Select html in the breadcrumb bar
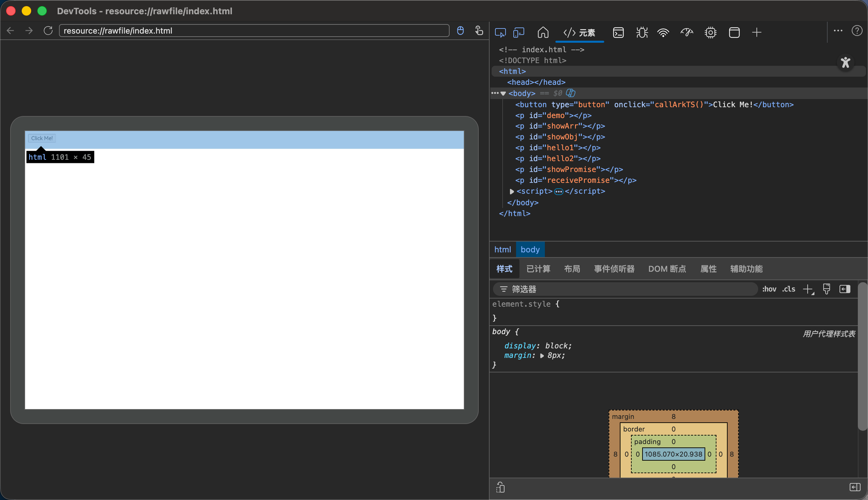The width and height of the screenshot is (868, 500). click(502, 250)
